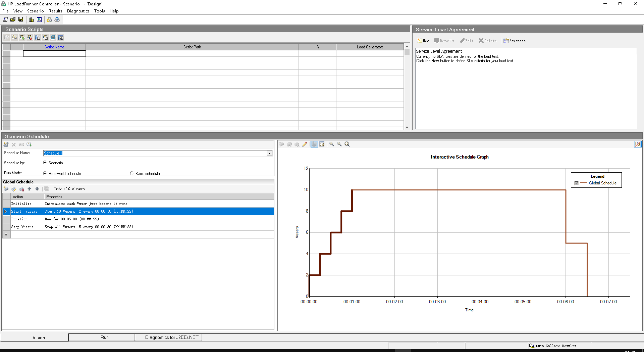The image size is (644, 352).
Task: Save the scenario using the floppy disk icon
Action: click(21, 19)
